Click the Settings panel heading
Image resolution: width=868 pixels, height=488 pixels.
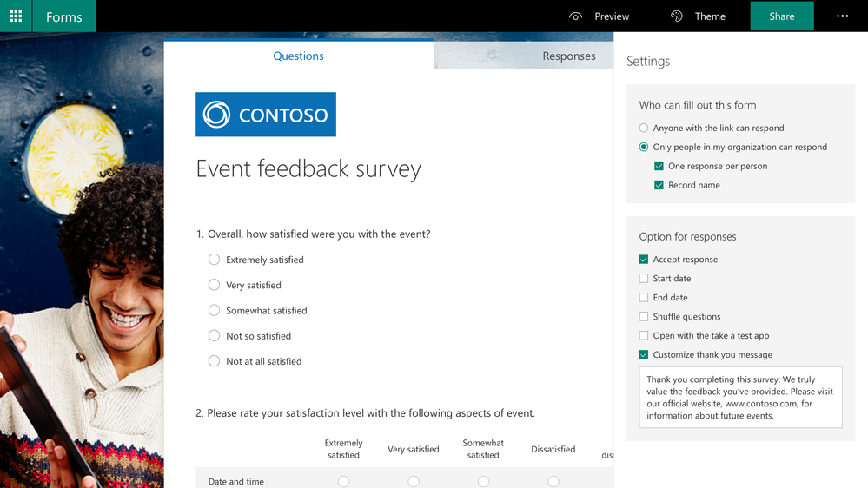click(x=648, y=62)
